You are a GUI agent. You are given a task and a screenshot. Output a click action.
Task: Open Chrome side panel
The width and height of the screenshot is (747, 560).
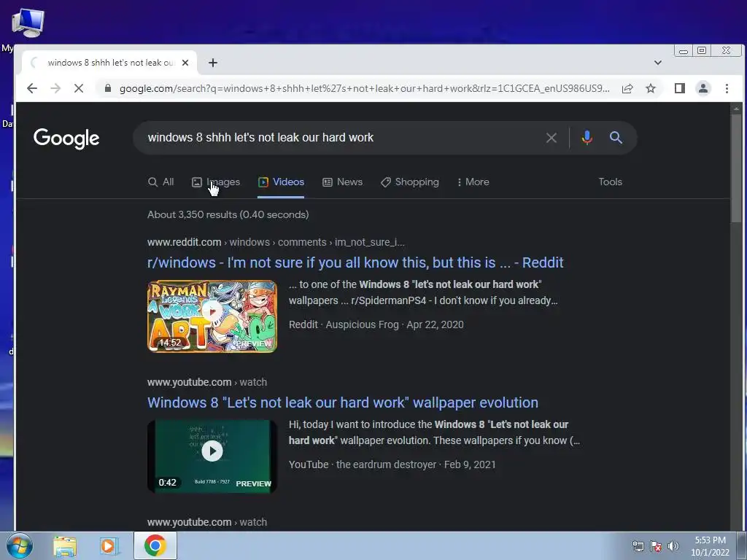point(680,88)
